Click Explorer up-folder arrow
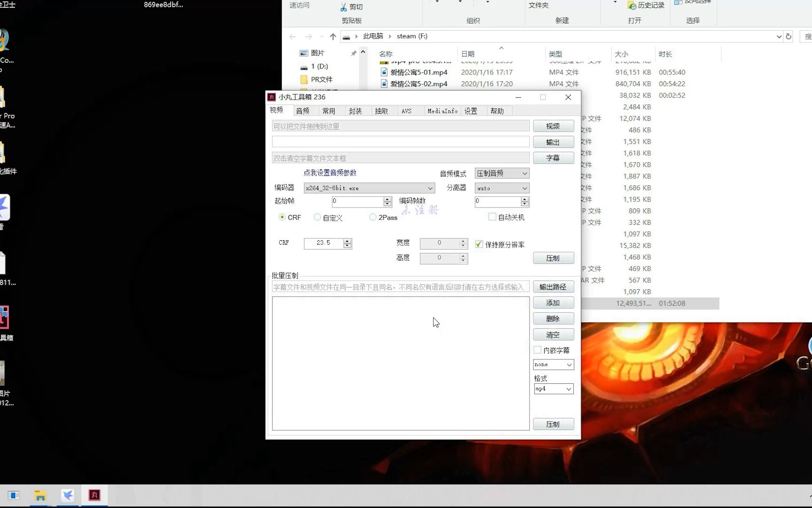 click(333, 37)
